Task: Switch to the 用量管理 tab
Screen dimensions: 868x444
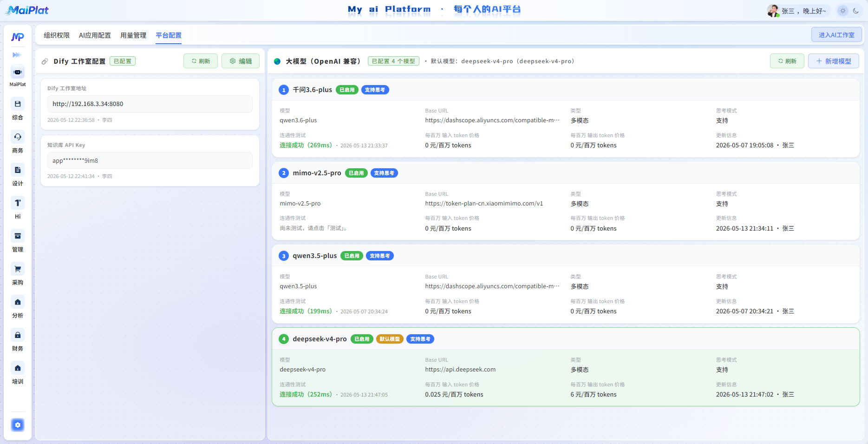Action: tap(133, 35)
